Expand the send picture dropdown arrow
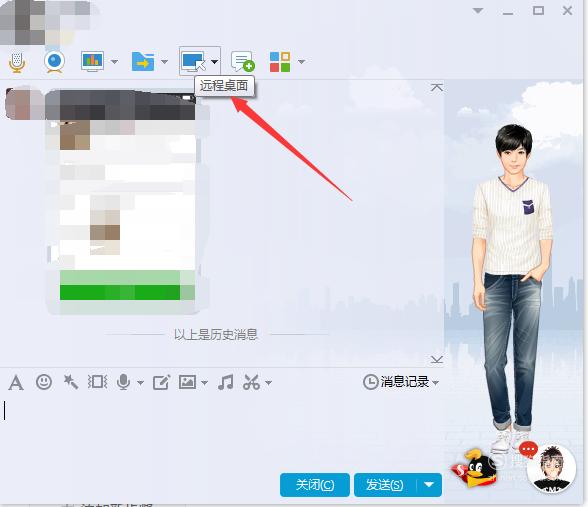 pyautogui.click(x=204, y=383)
